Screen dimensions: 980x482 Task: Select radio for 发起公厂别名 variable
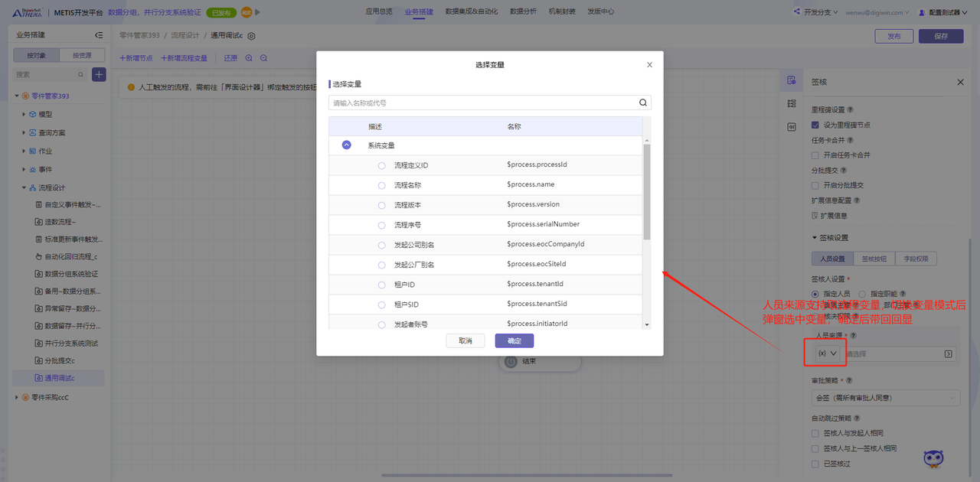click(382, 265)
